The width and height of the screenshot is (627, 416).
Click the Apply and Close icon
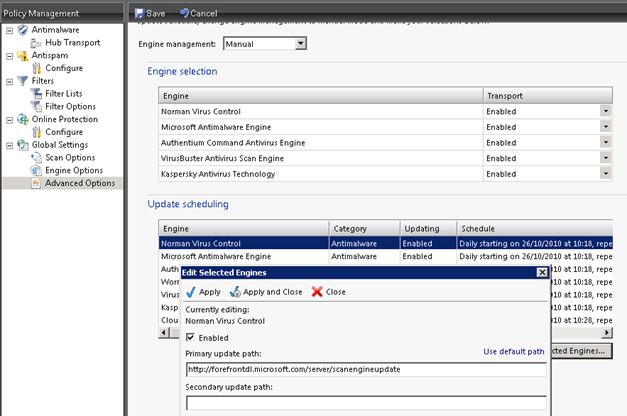pos(237,292)
